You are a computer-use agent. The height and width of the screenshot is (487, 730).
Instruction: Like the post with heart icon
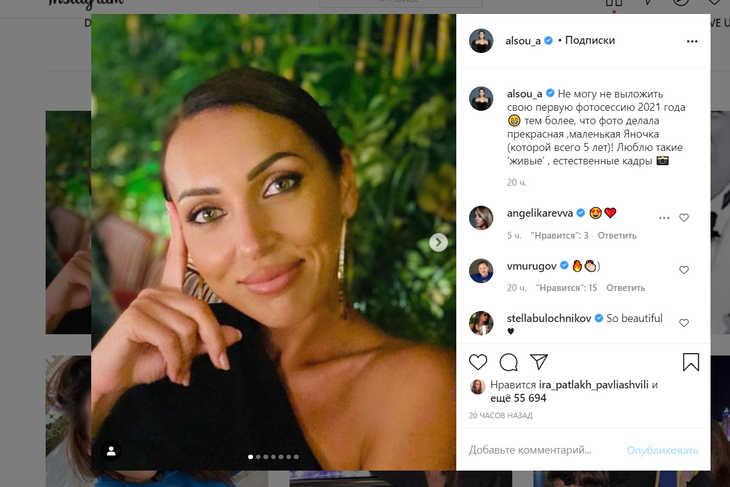click(478, 361)
